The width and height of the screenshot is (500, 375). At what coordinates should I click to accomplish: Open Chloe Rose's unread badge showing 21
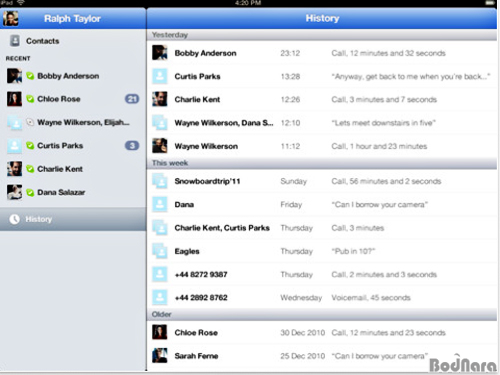(x=132, y=99)
